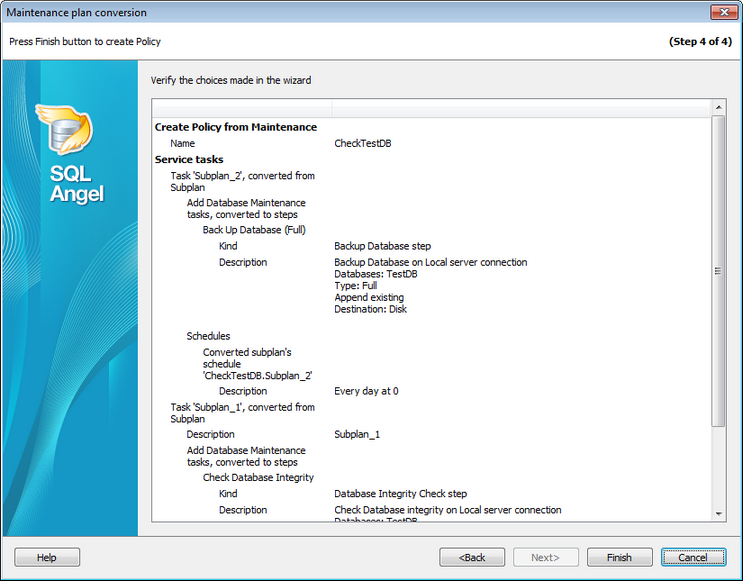Click the 'Destination: Disk' line
The image size is (743, 581).
point(371,309)
